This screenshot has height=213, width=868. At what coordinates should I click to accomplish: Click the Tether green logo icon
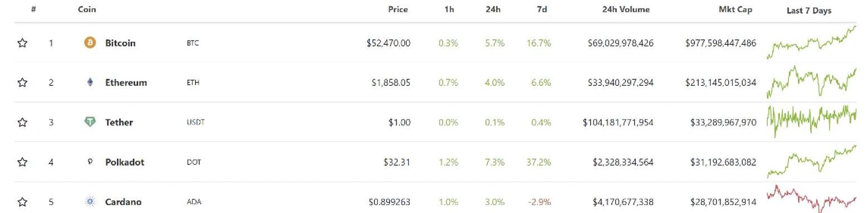[90, 122]
